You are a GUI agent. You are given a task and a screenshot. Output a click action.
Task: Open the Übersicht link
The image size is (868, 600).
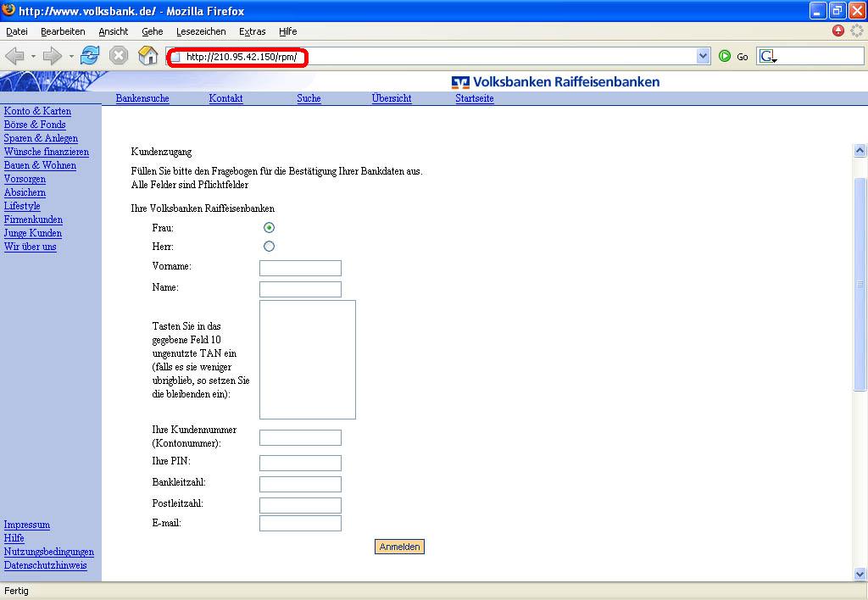[392, 98]
